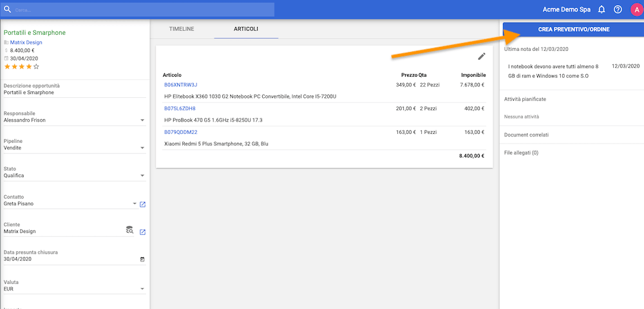Screen dimensions: 644x309
Task: Open contact Greta Pisano in new window
Action: 142,204
